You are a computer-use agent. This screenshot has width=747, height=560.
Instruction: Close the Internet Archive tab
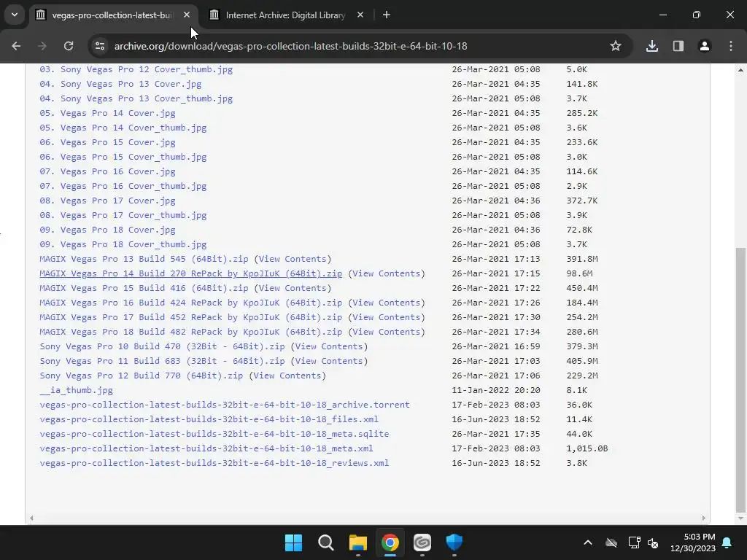360,15
